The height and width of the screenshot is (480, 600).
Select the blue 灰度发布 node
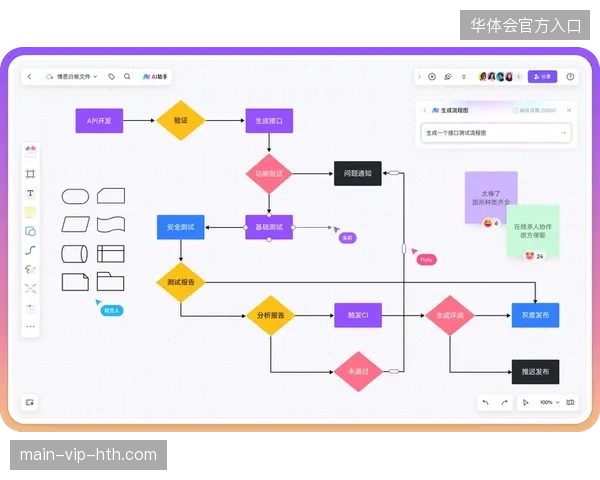pyautogui.click(x=535, y=315)
